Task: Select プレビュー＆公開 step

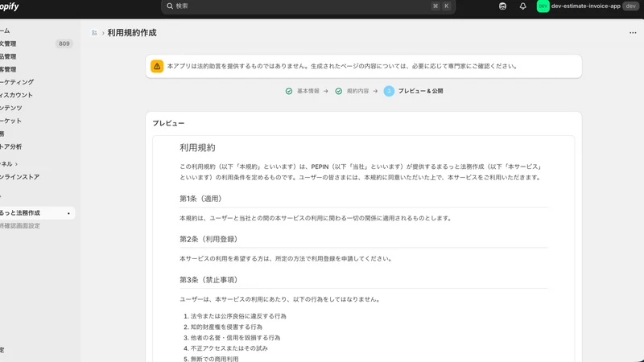Action: [420, 91]
